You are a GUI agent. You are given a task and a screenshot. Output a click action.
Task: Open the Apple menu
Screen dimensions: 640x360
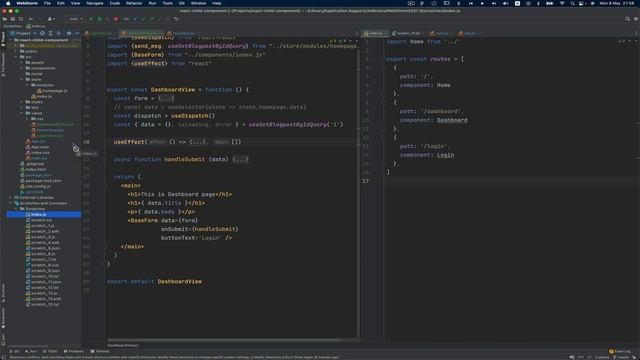pos(8,3)
